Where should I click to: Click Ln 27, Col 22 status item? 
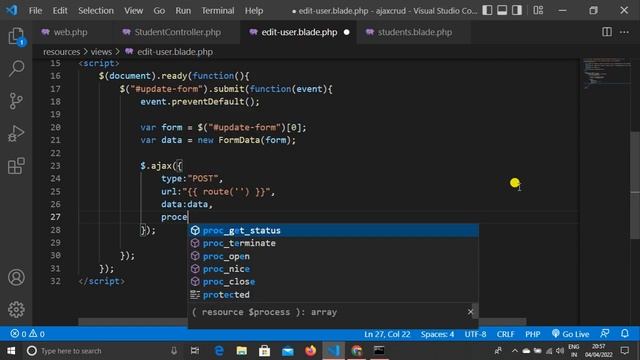pos(387,334)
